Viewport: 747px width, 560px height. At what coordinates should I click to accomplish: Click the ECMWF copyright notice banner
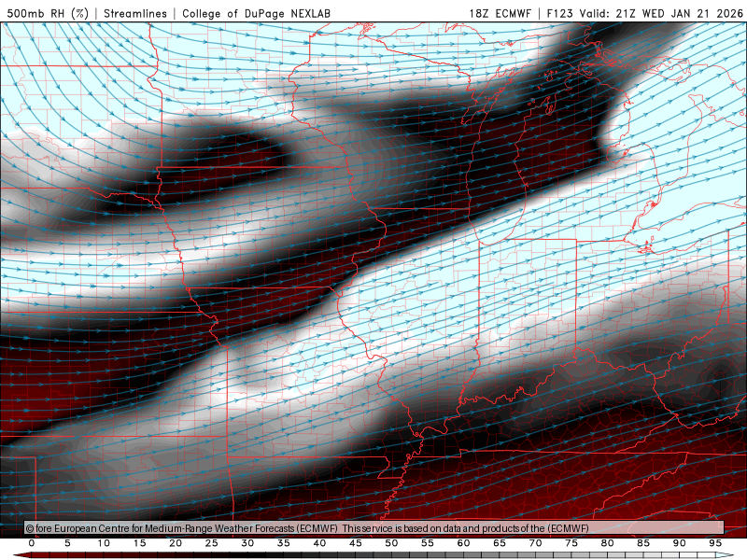[x=374, y=528]
